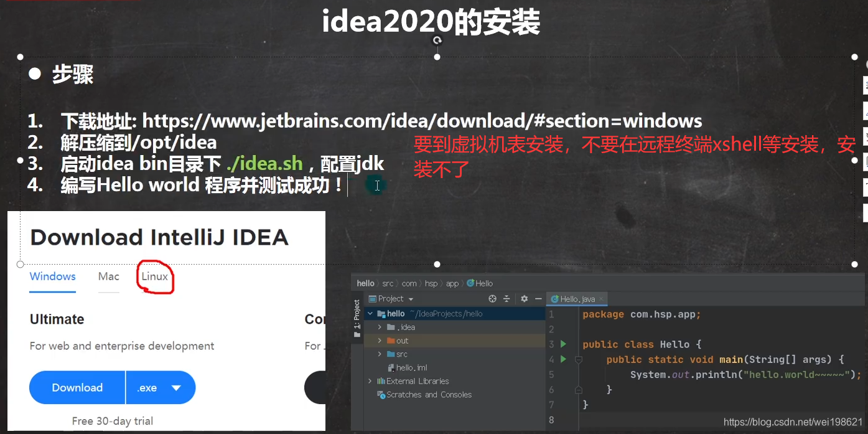Click the class icon before Hello in the breadcrumb
Image resolution: width=868 pixels, height=434 pixels.
point(470,283)
